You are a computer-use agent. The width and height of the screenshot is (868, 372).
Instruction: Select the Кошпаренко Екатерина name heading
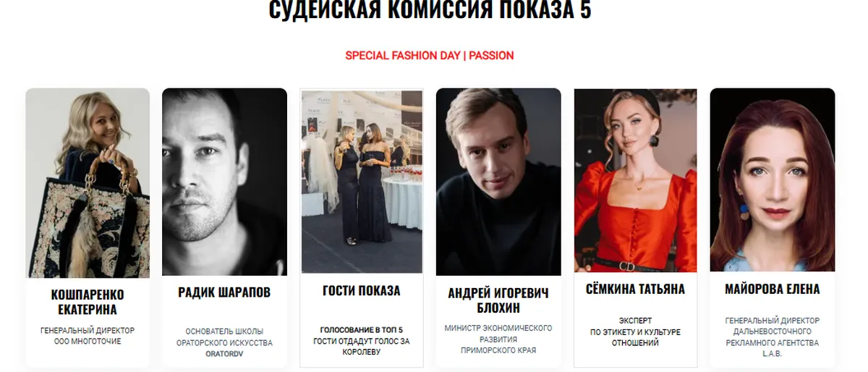(x=88, y=303)
